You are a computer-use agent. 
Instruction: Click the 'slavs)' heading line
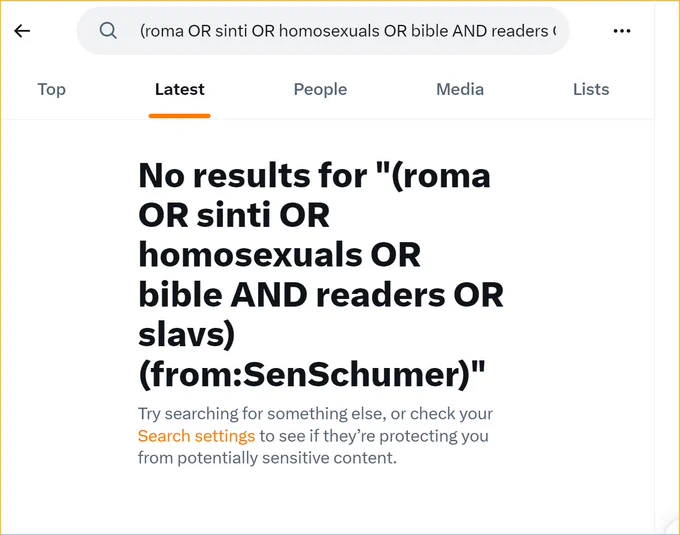[x=186, y=336]
